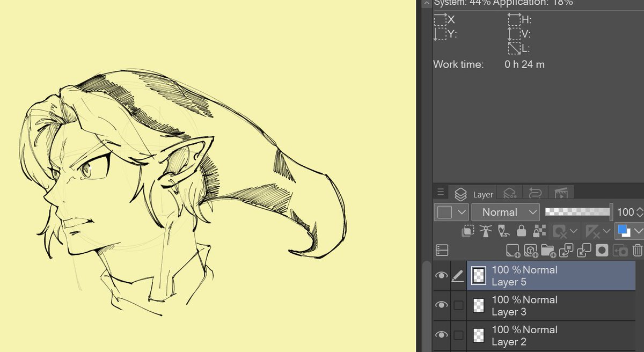This screenshot has width=644, height=352.
Task: Click Transfer to Lower Layer icon
Action: (566, 251)
